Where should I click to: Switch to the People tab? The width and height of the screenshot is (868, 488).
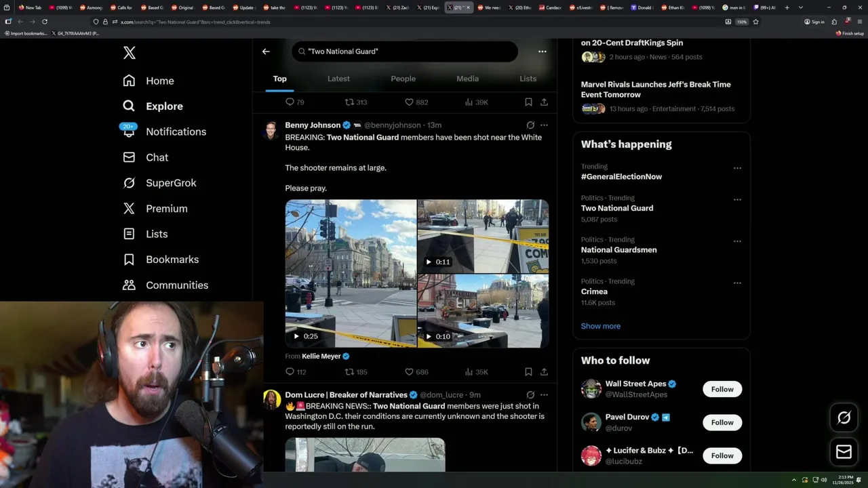tap(403, 79)
